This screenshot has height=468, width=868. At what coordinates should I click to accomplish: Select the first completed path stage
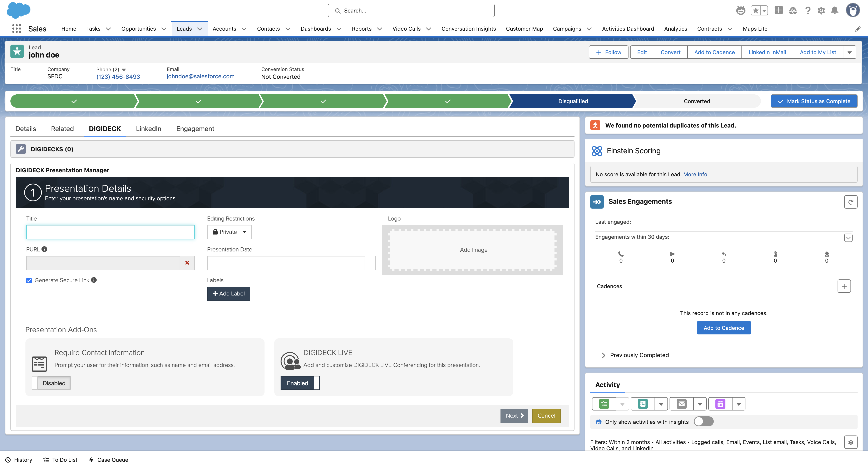coord(74,101)
